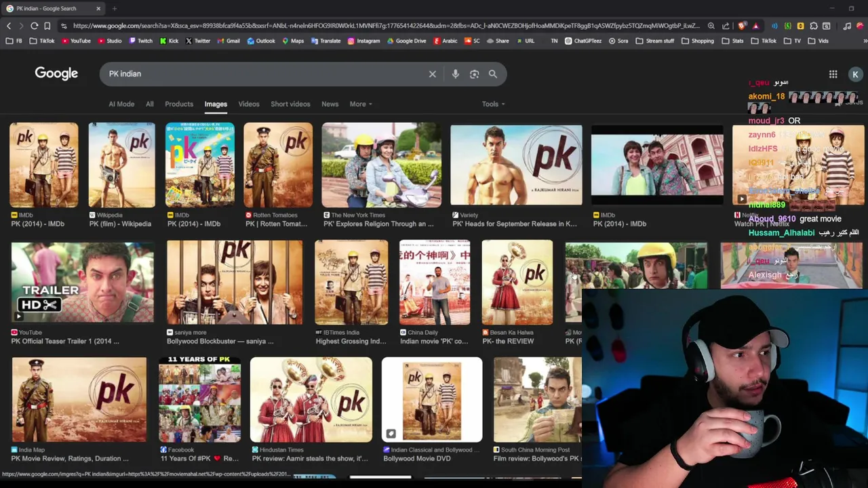Open the Gmail bookmark
868x488 pixels.
(x=228, y=41)
